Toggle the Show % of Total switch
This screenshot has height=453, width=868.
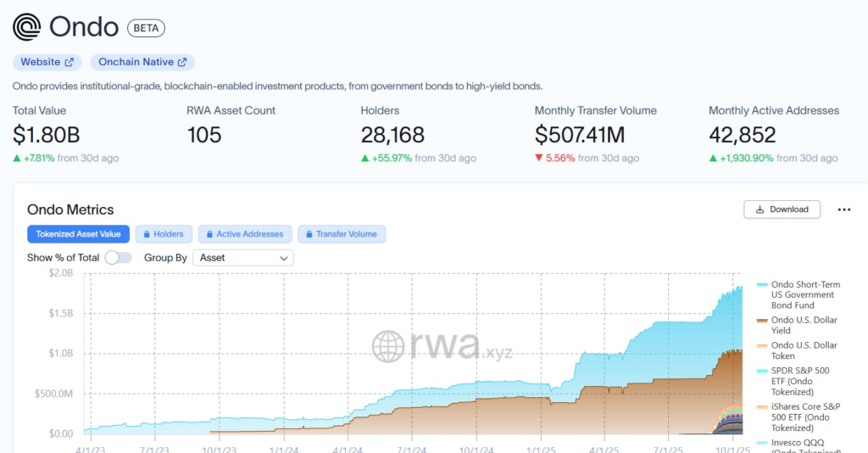[x=118, y=257]
